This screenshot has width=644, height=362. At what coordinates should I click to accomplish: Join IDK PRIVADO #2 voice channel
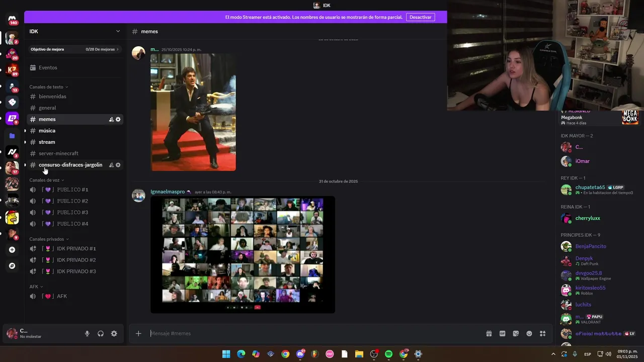75,260
